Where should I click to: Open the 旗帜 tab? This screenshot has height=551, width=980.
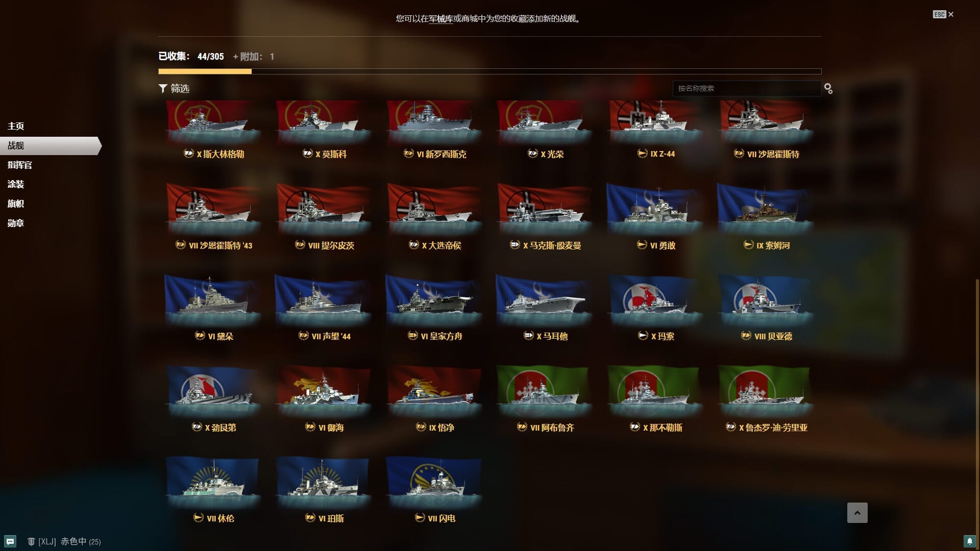16,204
